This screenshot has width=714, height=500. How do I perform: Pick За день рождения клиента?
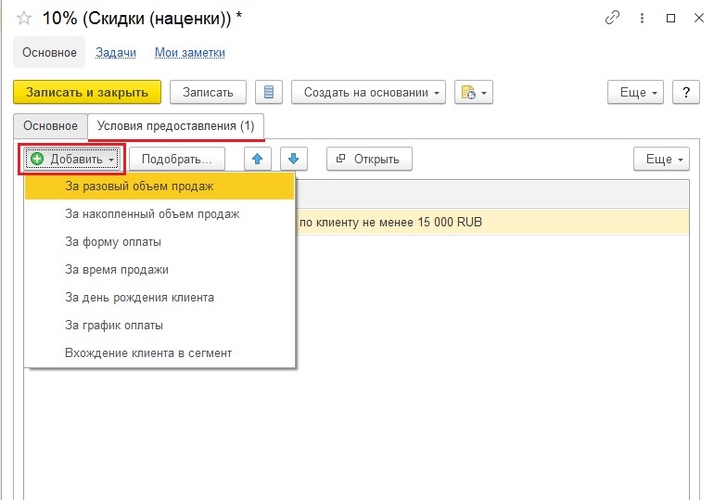click(139, 297)
